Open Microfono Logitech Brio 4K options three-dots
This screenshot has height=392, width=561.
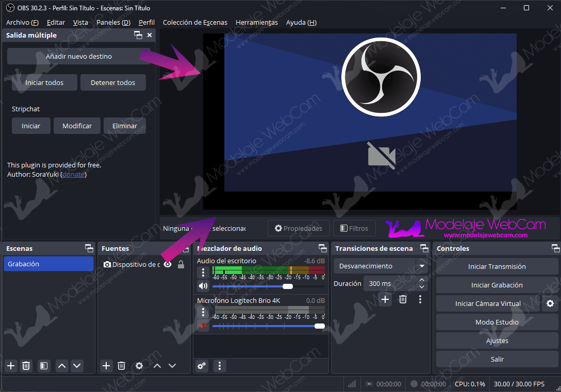[203, 312]
